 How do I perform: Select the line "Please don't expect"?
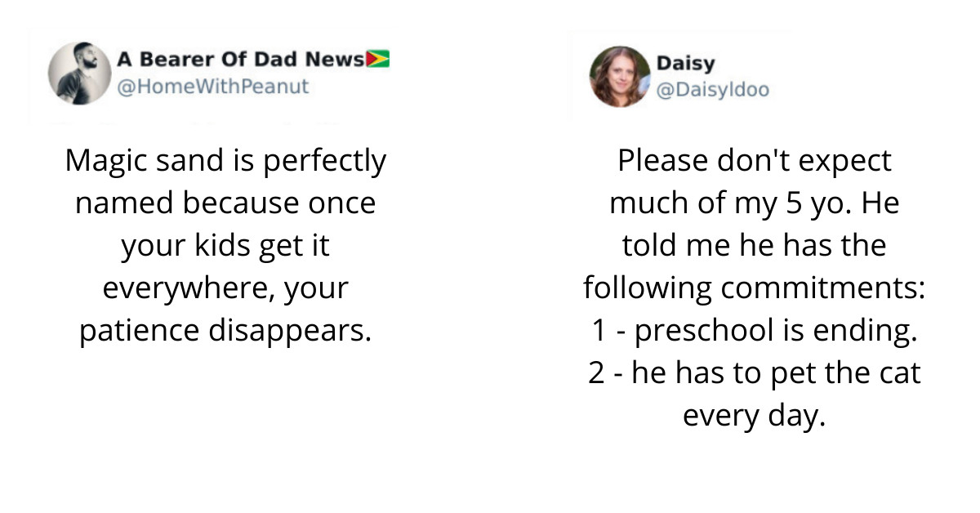coord(754,161)
